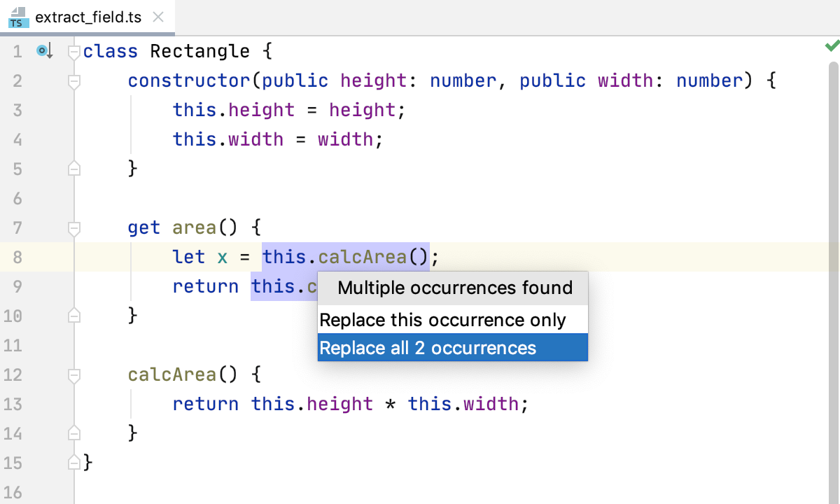Click the fold end marker at line 5

pos(74,169)
